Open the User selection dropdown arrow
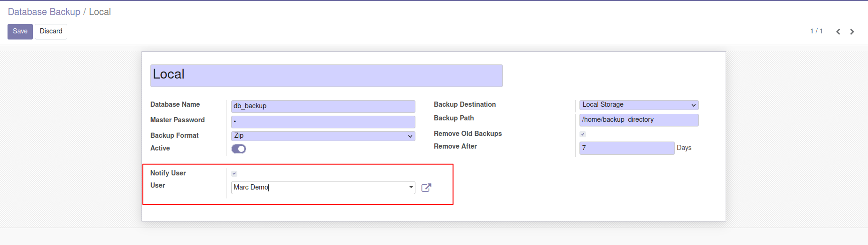 (x=411, y=187)
